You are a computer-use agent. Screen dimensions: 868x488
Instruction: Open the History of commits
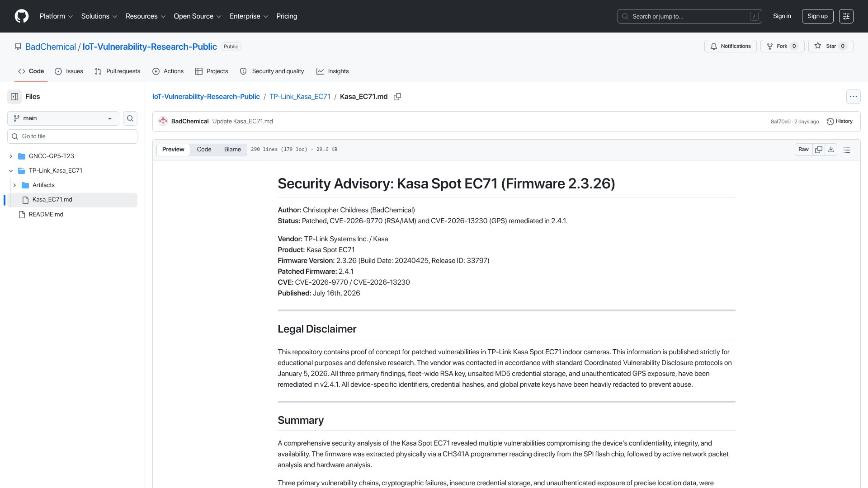(x=840, y=122)
